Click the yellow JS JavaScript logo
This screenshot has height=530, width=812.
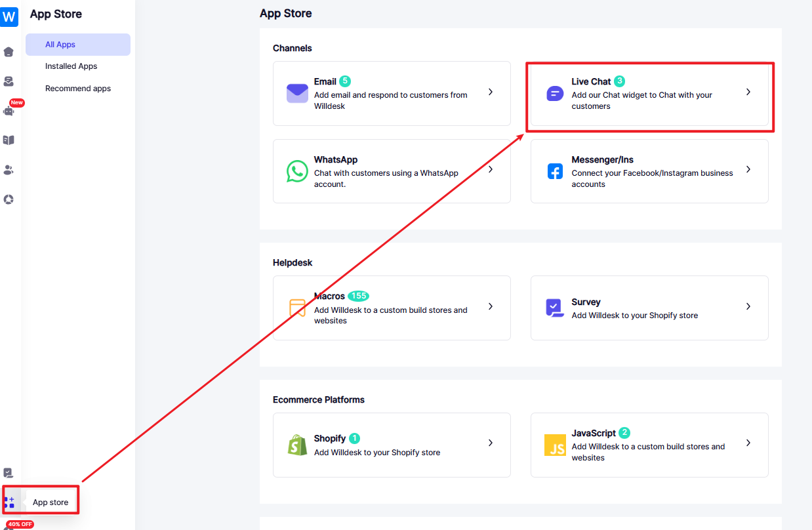tap(555, 445)
